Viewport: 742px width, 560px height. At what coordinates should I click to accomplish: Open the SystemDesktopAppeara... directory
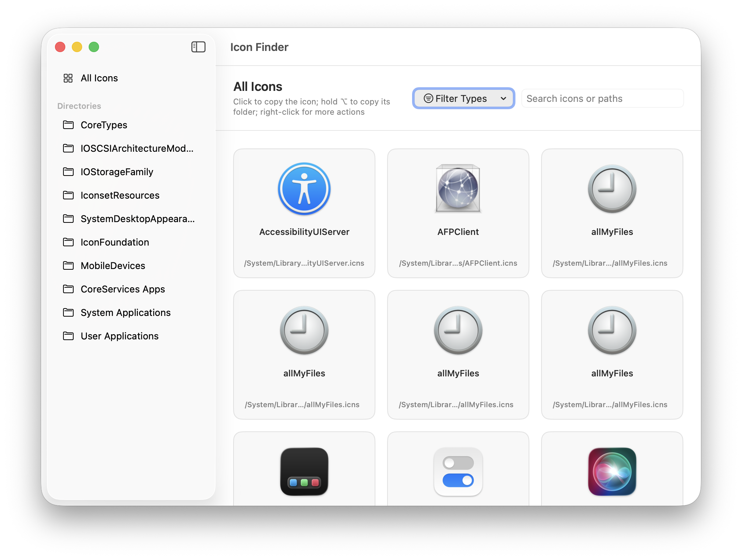click(131, 219)
